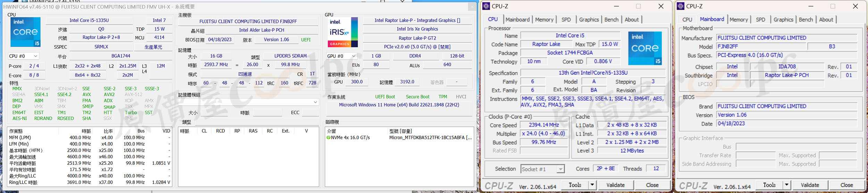Select the BGA1744 platform value
The height and width of the screenshot is (193, 868).
click(121, 56)
